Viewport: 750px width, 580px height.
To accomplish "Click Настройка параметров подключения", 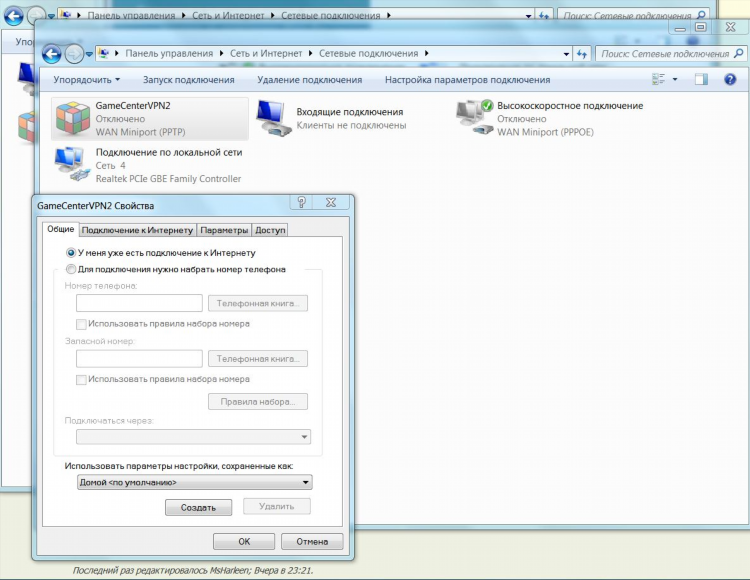I will pos(467,80).
